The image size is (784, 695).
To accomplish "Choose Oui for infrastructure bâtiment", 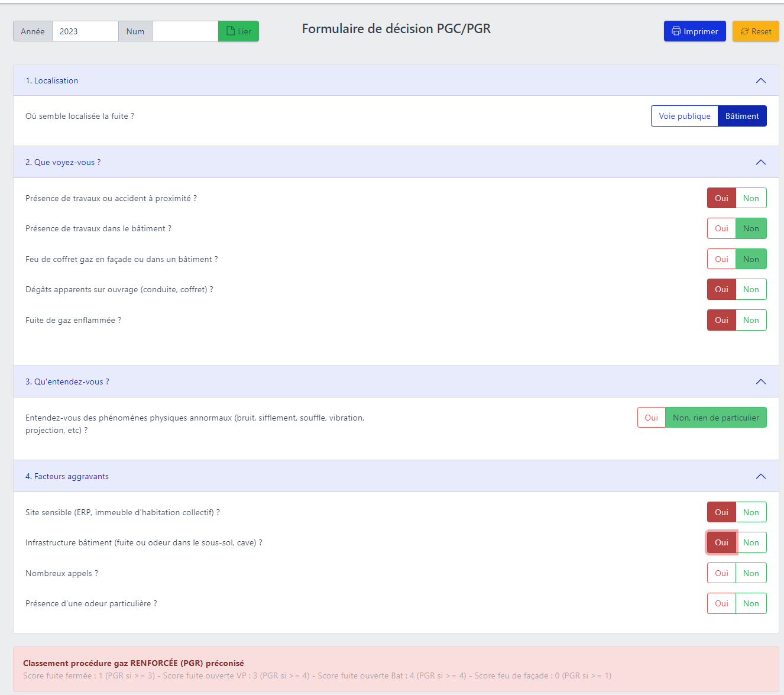I will point(721,542).
